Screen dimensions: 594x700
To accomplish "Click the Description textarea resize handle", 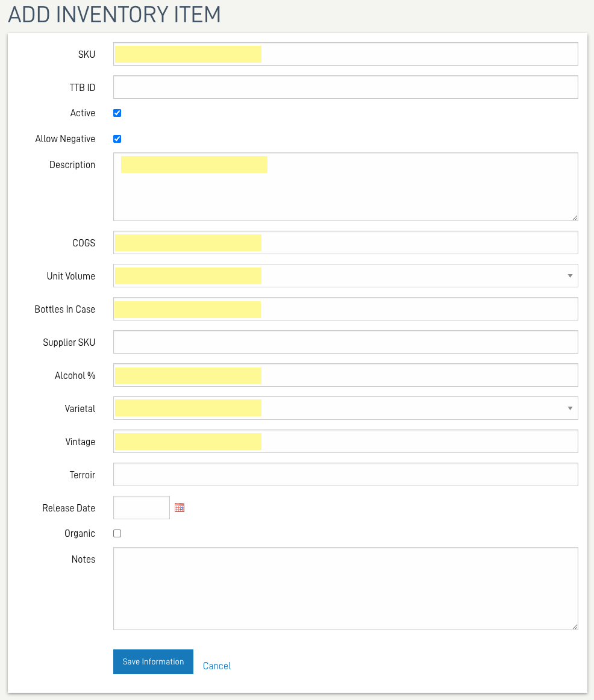I will pyautogui.click(x=575, y=217).
